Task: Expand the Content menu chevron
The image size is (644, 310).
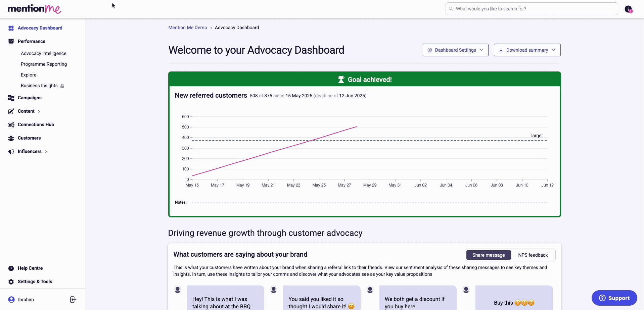Action: tap(39, 111)
